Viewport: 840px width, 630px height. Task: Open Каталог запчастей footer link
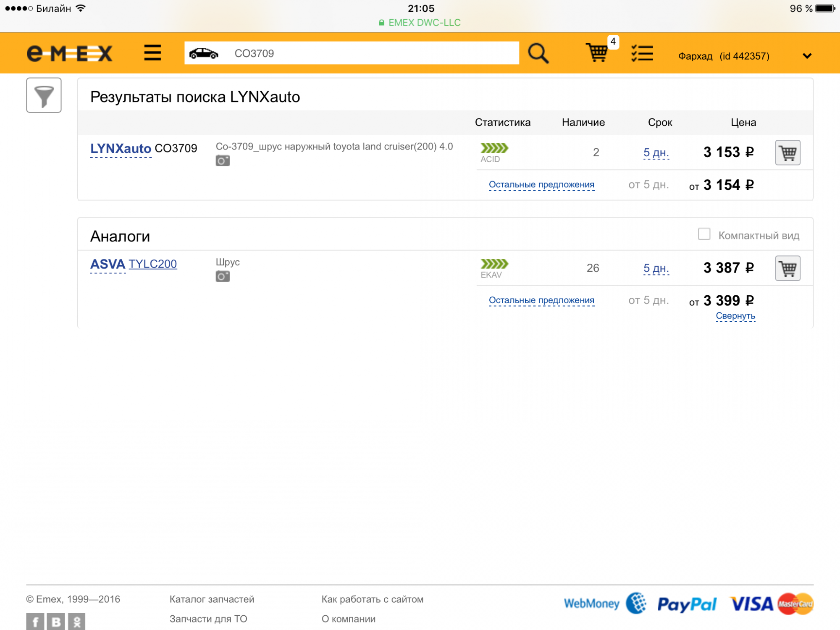click(x=212, y=599)
